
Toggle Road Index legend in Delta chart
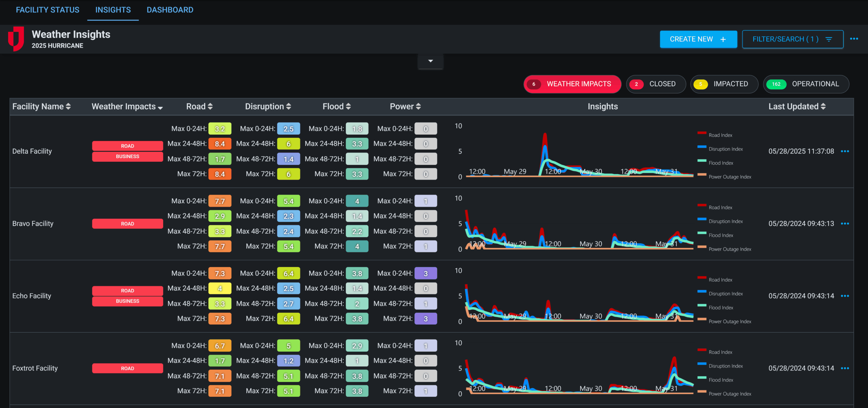click(720, 135)
